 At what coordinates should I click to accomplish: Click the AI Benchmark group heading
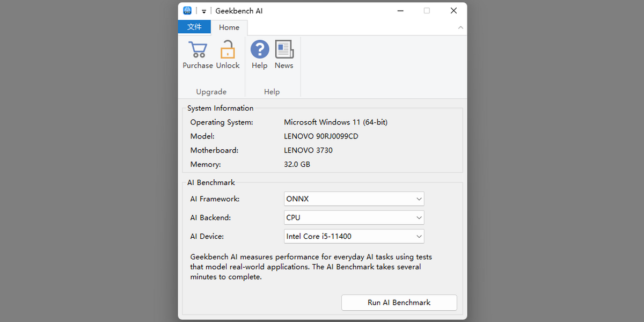tap(211, 182)
